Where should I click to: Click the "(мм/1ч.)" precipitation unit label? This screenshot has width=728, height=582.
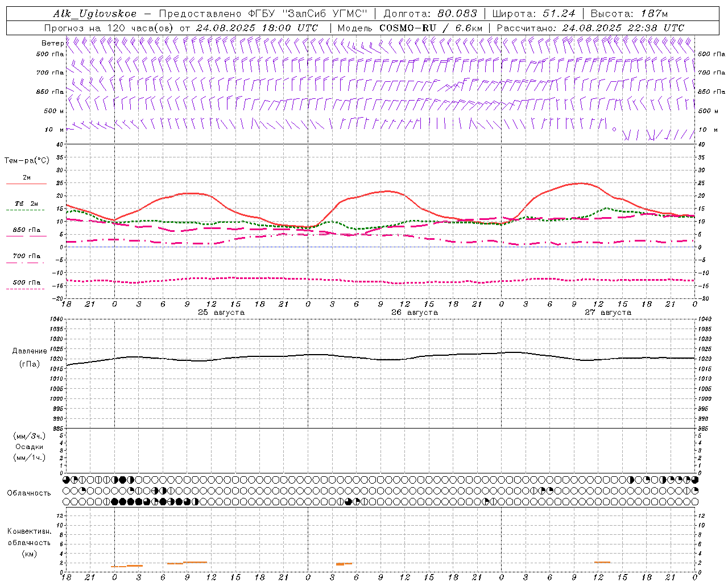30,458
